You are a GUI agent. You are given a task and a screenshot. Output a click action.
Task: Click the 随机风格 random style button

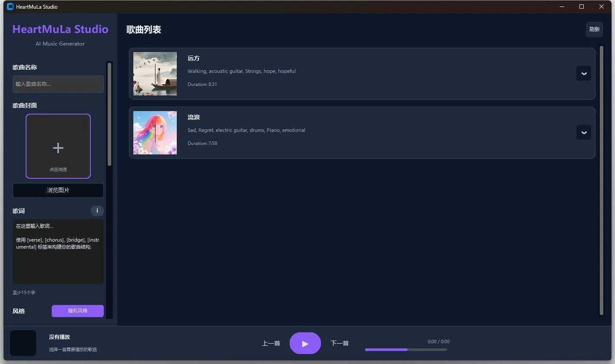tap(77, 311)
